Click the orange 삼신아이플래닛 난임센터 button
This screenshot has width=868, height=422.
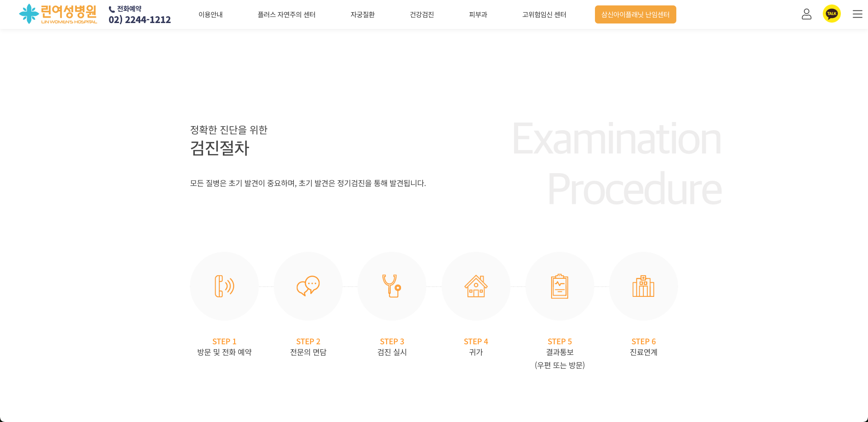pos(636,14)
